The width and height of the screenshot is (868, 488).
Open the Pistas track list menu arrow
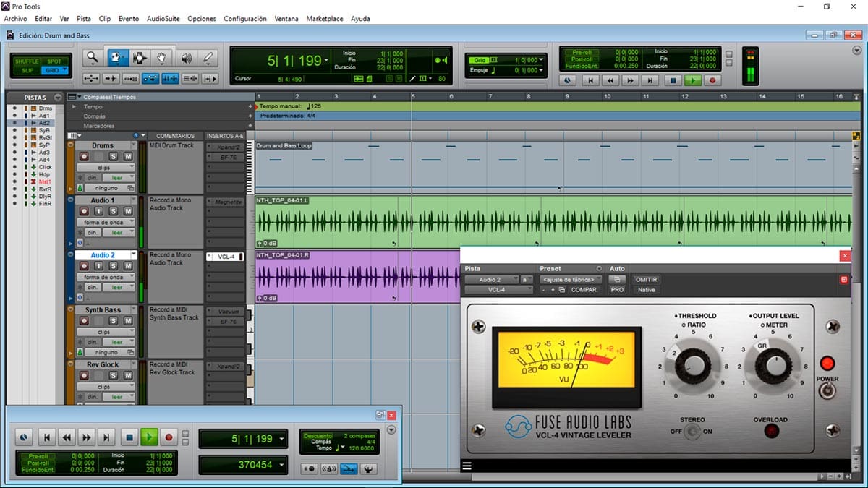pos(57,98)
